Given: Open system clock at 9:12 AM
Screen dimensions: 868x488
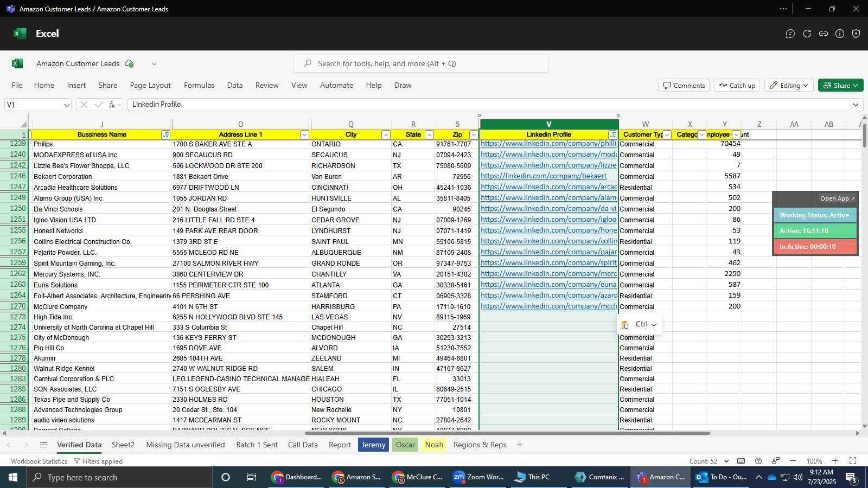Looking at the screenshot, I should click(821, 477).
